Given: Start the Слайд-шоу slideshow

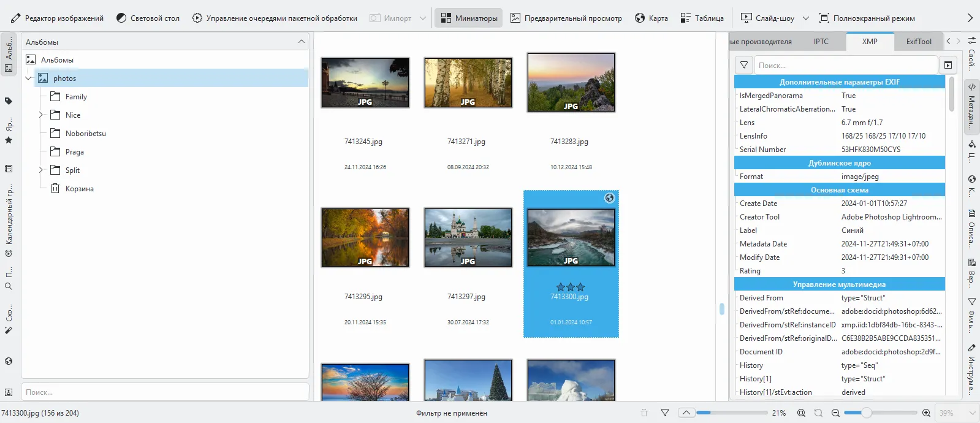Looking at the screenshot, I should [x=768, y=18].
